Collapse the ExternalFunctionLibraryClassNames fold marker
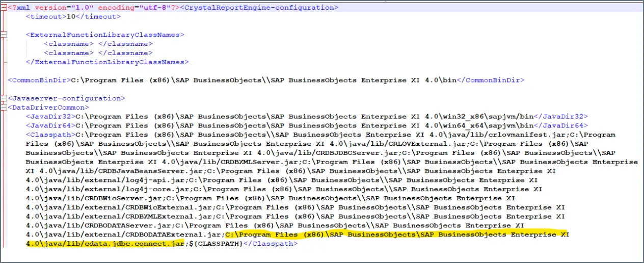Image resolution: width=644 pixels, height=263 pixels. [4, 35]
